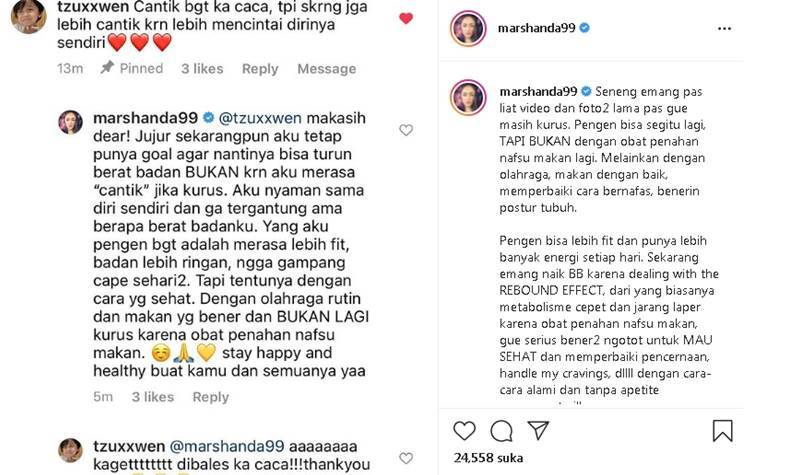Open the @marshanda99 mention in the bottom comment
The height and width of the screenshot is (475, 800).
[227, 446]
